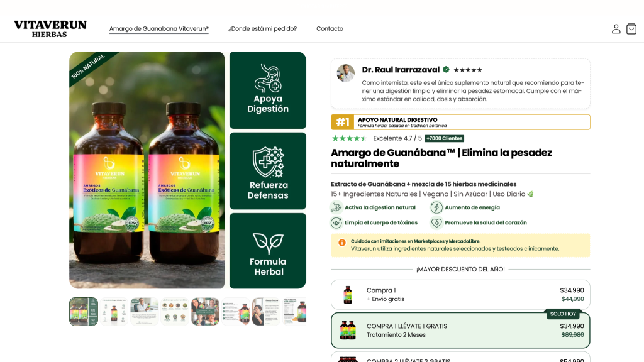Click the orange info icon in the warning banner
This screenshot has height=362, width=644.
pyautogui.click(x=341, y=243)
